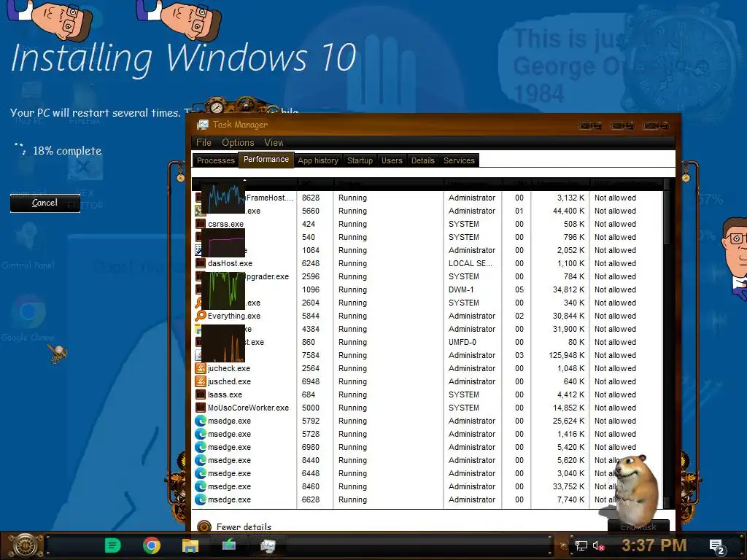
Task: Select the csrss.exe process name
Action: point(226,224)
